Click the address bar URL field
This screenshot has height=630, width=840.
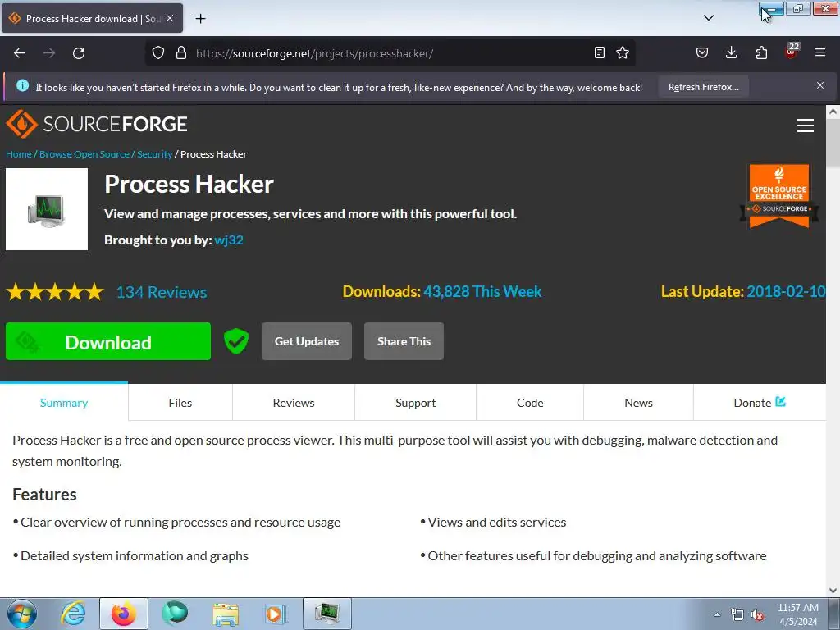(391, 53)
